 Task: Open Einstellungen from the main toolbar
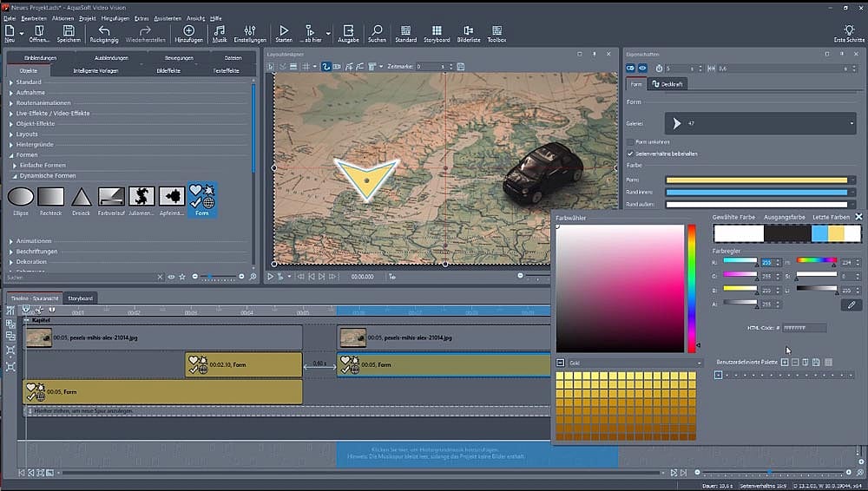[x=250, y=33]
